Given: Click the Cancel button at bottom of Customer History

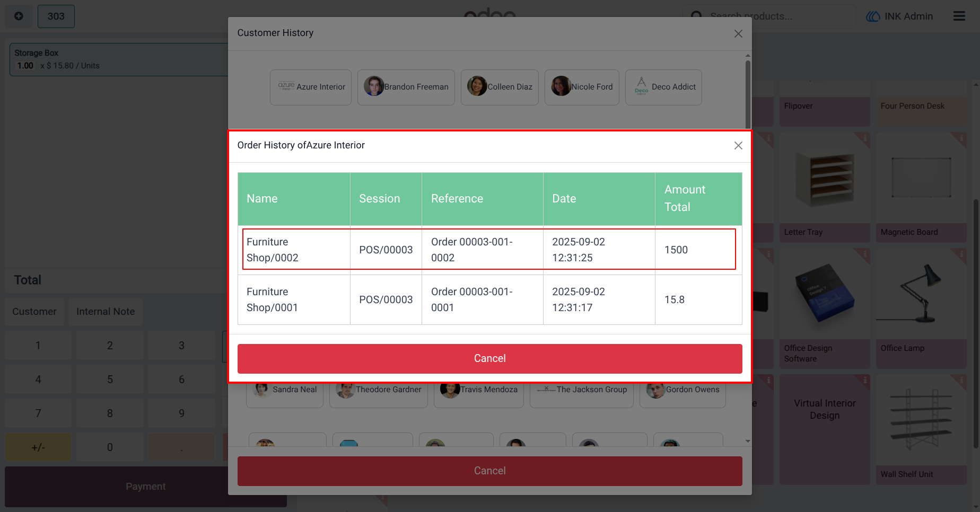Looking at the screenshot, I should click(x=489, y=471).
